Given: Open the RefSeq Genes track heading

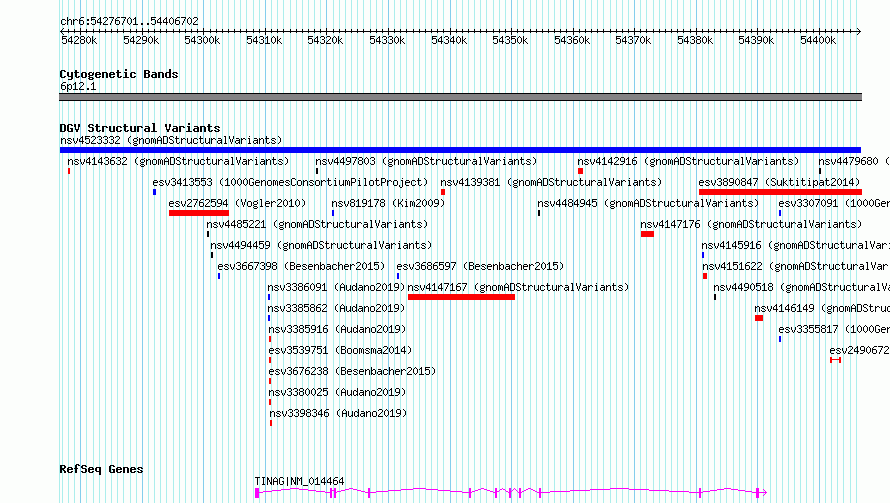Looking at the screenshot, I should (x=101, y=470).
